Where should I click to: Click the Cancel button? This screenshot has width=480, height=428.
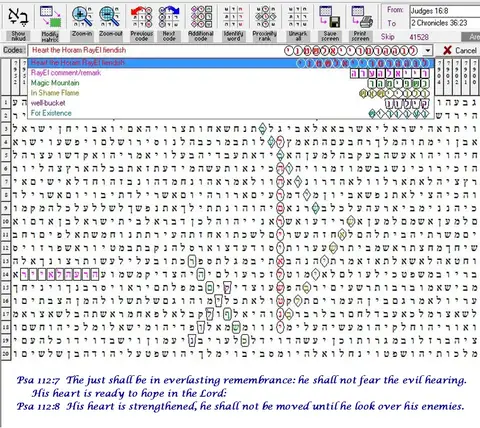coord(460,51)
